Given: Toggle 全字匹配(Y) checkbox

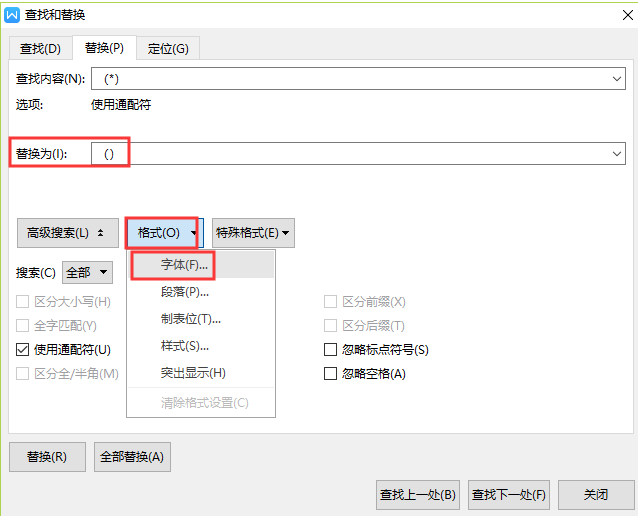Looking at the screenshot, I should (22, 326).
